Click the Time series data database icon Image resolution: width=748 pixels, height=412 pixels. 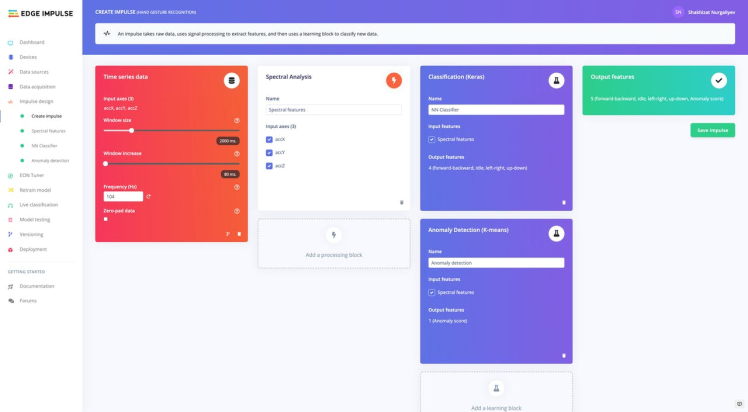coord(231,81)
